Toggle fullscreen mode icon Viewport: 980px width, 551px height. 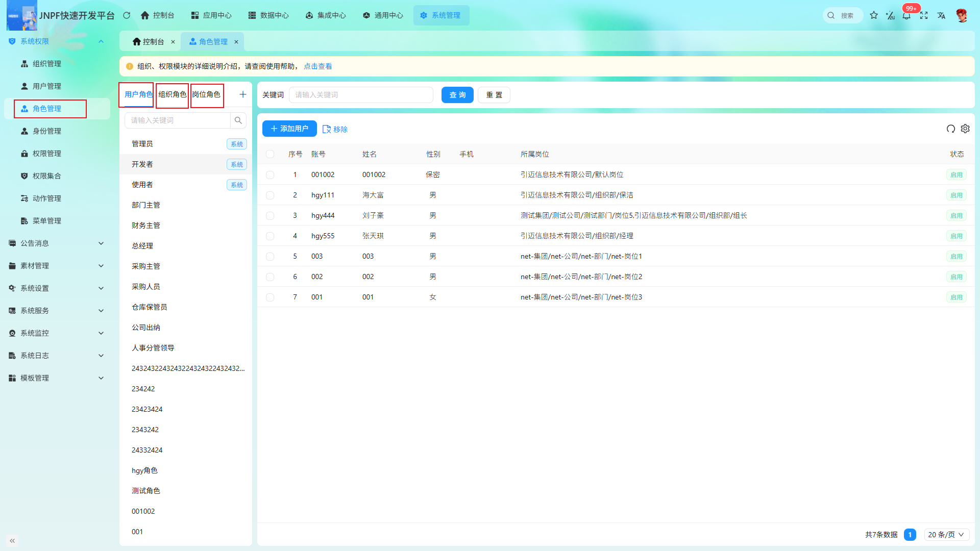924,15
